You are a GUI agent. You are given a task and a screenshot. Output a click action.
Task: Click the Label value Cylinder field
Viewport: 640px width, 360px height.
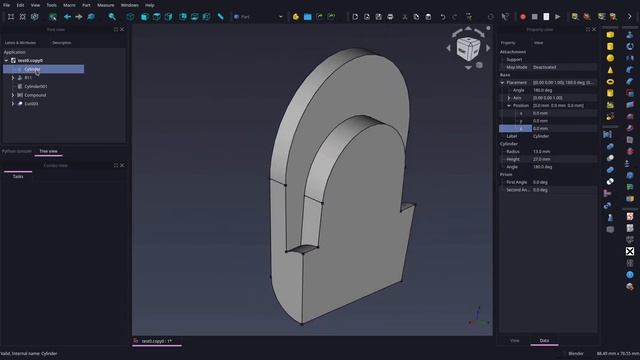point(564,136)
